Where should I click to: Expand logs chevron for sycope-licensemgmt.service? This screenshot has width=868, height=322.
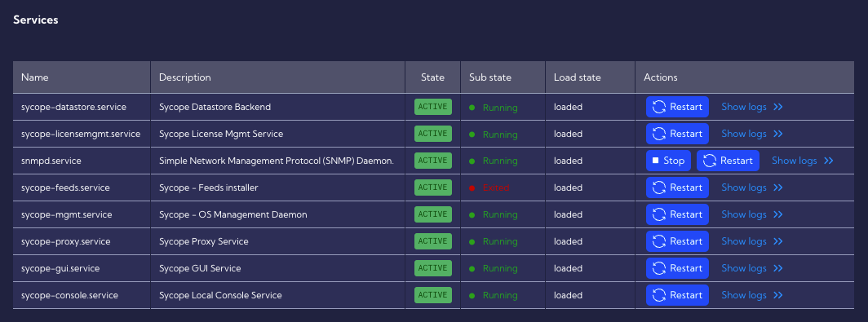pos(777,134)
